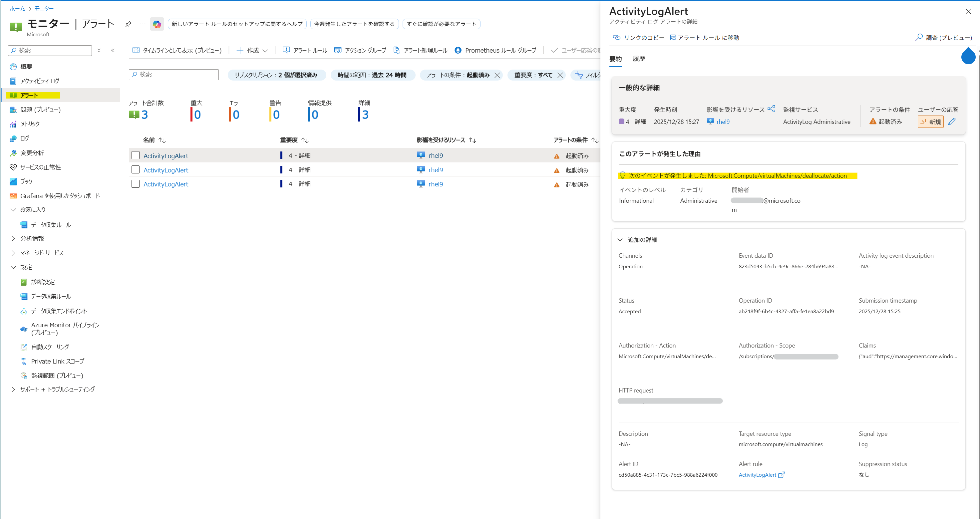Switch to the 履歴 tab
Viewport: 980px width, 519px height.
[639, 59]
